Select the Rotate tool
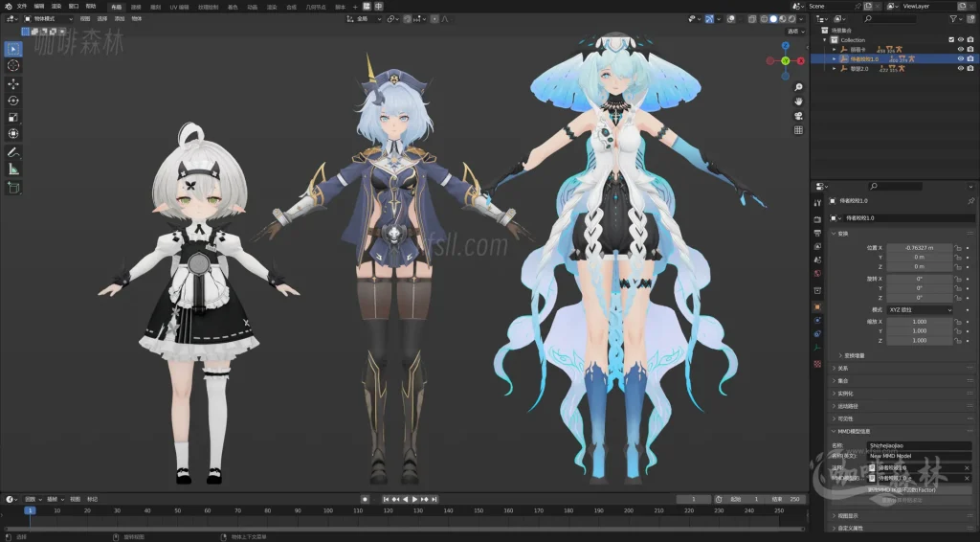 click(13, 101)
